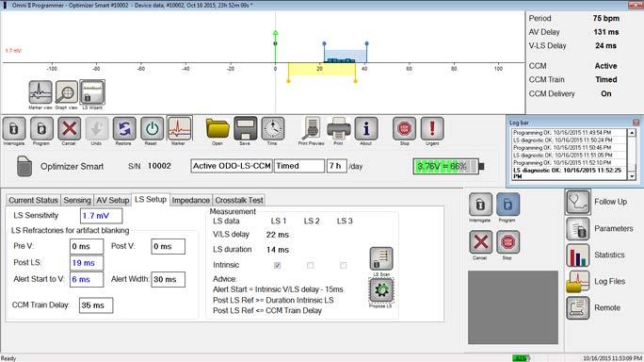
Task: Click the Restore toolbar icon
Action: point(124,129)
